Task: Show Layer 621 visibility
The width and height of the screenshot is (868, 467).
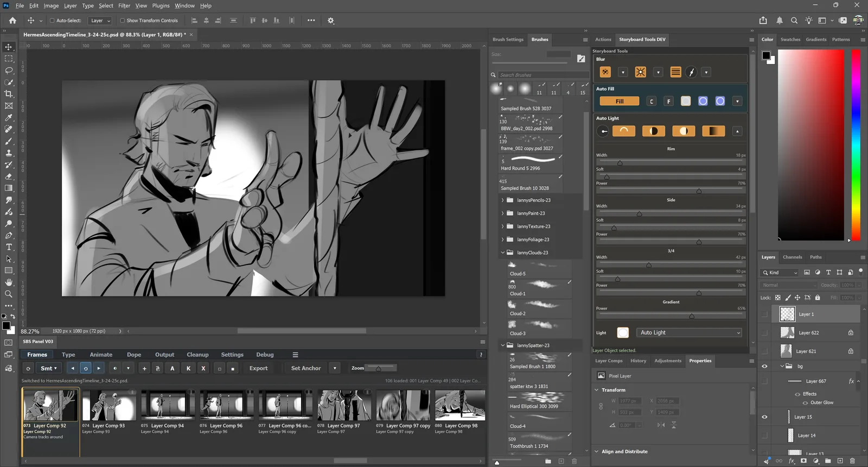Action: click(x=765, y=351)
